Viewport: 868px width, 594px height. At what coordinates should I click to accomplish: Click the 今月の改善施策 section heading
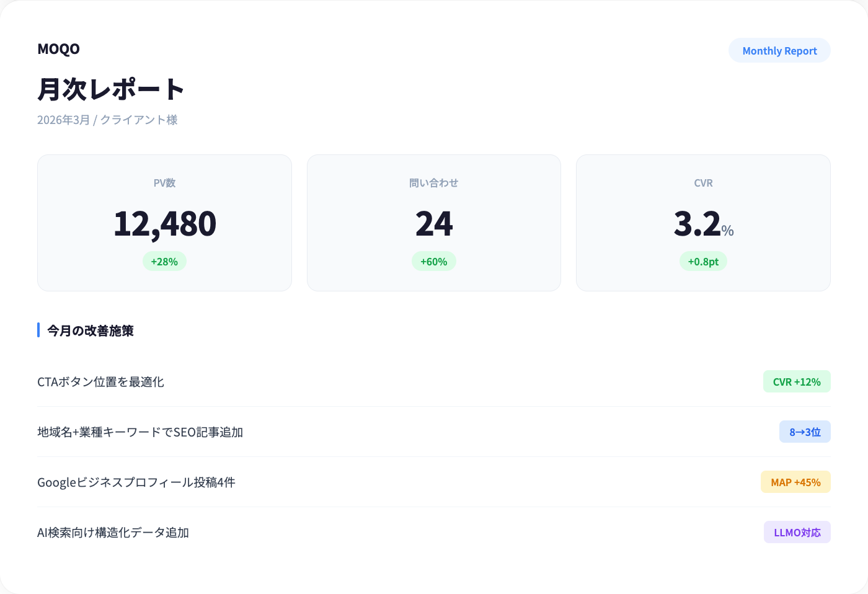click(x=91, y=330)
